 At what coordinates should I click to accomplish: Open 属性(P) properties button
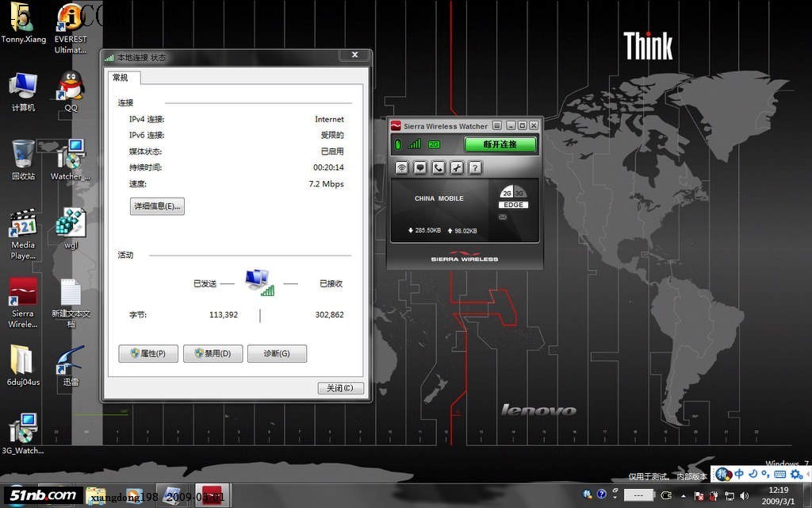coord(148,353)
